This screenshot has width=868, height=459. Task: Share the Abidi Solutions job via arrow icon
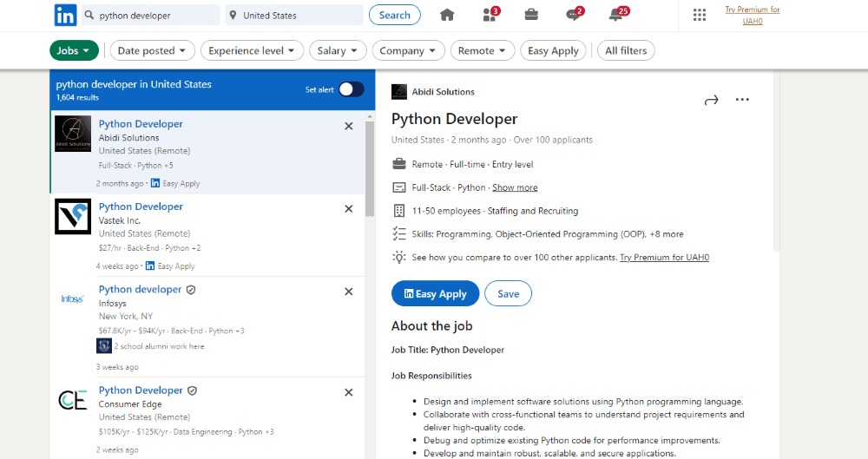pyautogui.click(x=712, y=100)
